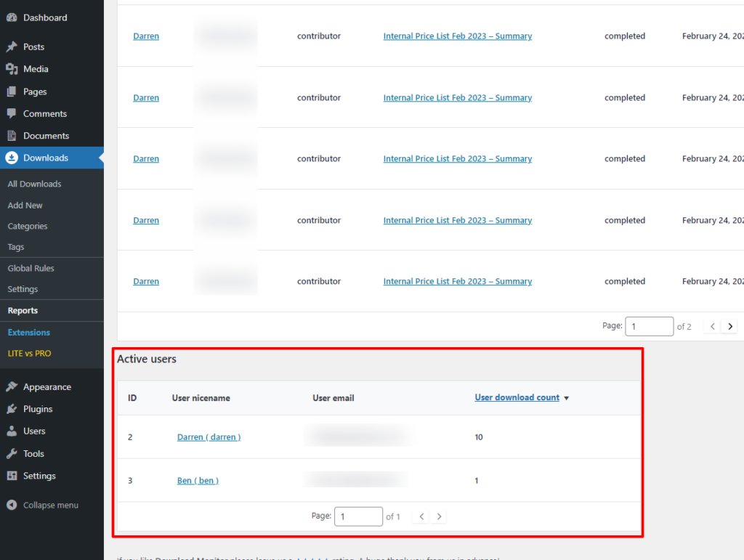Open Internal Price List link in first row
This screenshot has width=744, height=560.
[458, 36]
